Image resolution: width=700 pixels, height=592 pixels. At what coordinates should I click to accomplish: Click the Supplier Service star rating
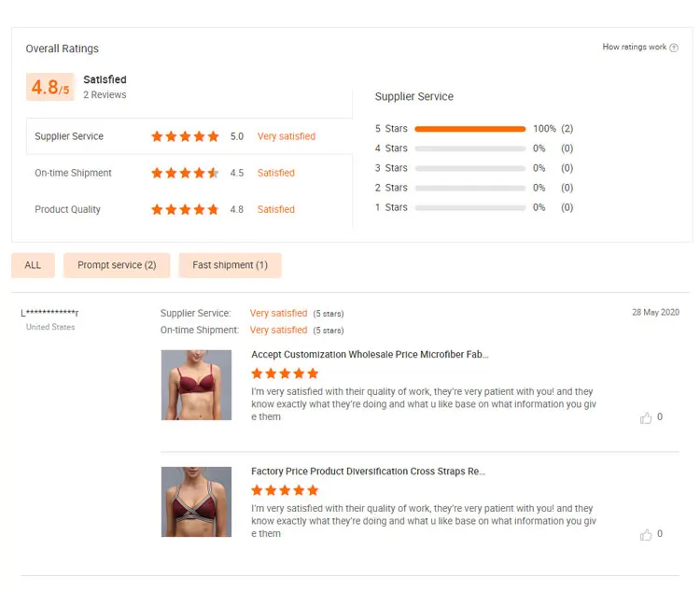185,136
